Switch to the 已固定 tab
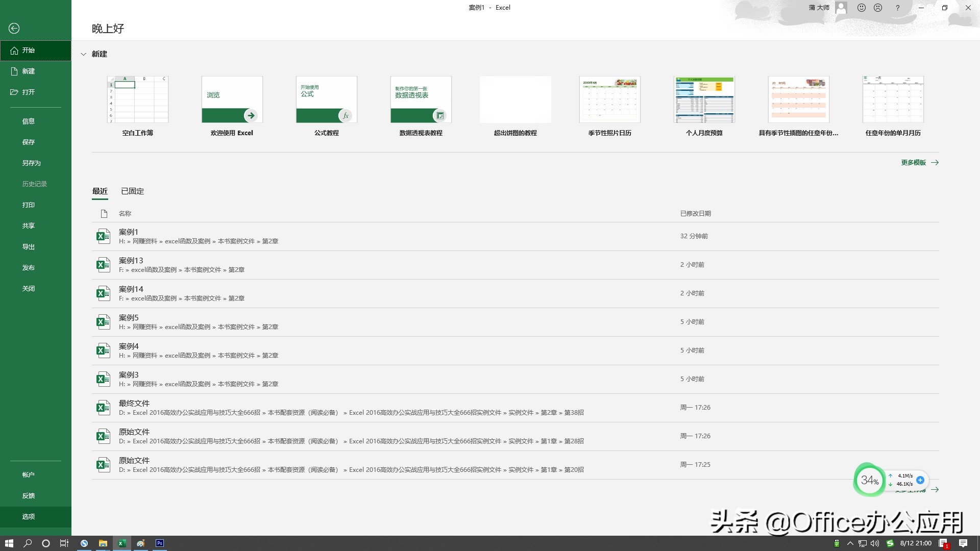Screen dimensions: 980x551 click(x=132, y=191)
